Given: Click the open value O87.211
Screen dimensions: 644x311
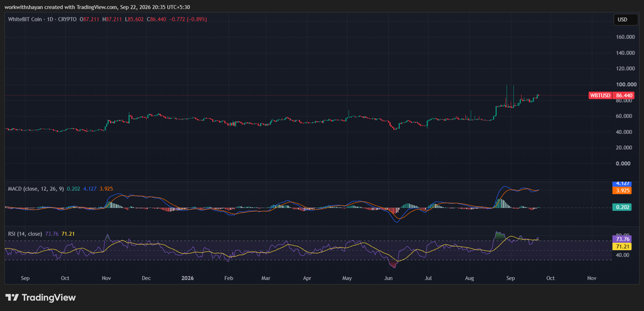Looking at the screenshot, I should [x=89, y=19].
